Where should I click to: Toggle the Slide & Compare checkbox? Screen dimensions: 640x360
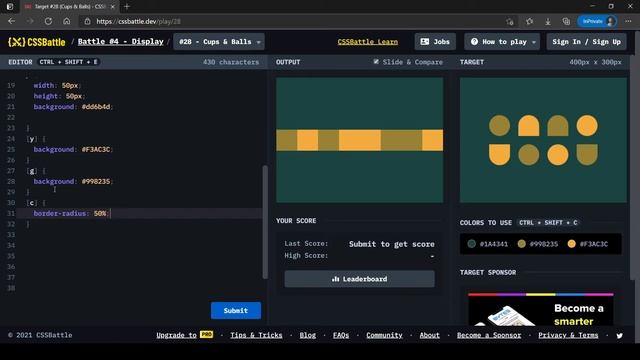pyautogui.click(x=376, y=62)
